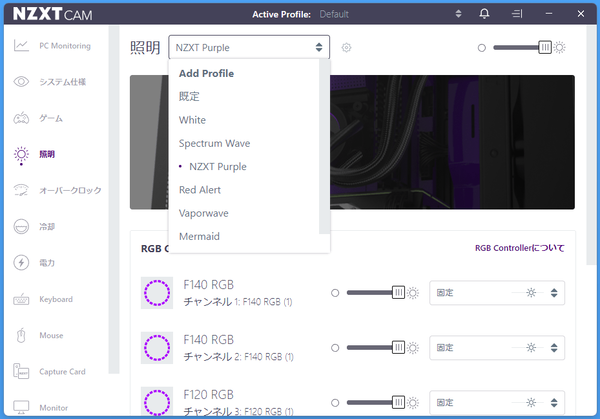Viewport: 600px width, 419px height.
Task: Go to Capture Card section label
Action: coord(62,372)
